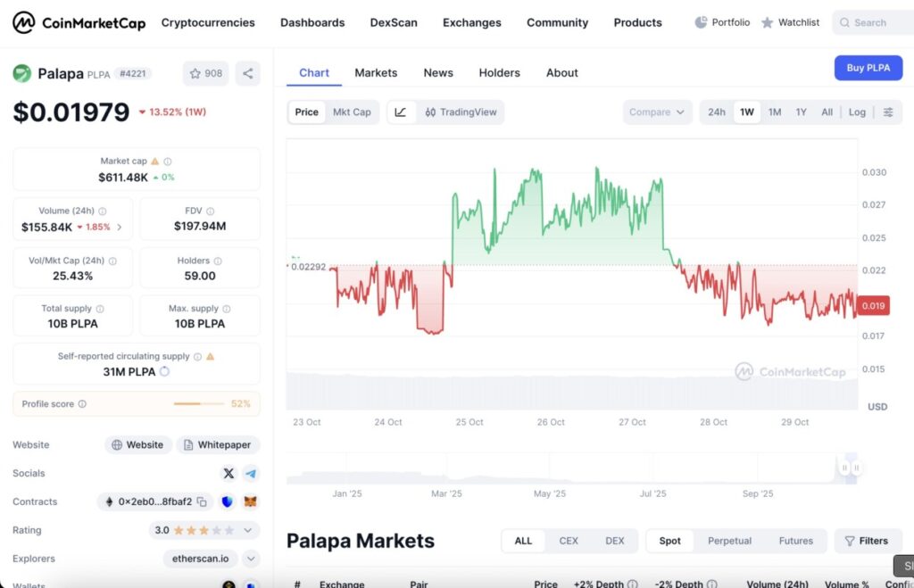Viewport: 914px width, 588px height.
Task: Click the Buy PLPA button
Action: point(868,67)
